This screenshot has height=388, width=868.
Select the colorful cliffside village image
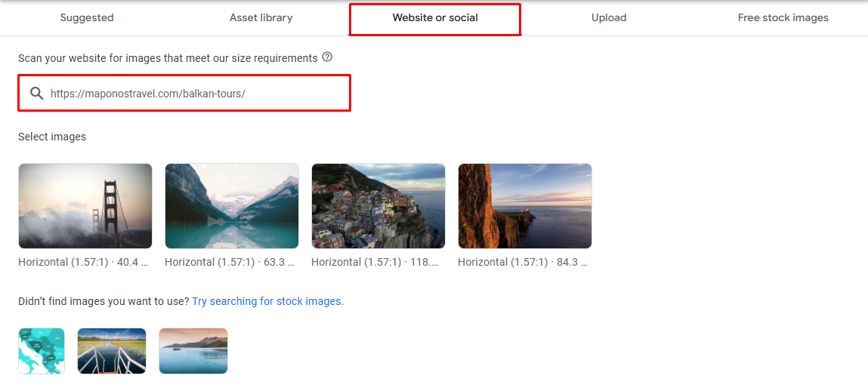[378, 206]
